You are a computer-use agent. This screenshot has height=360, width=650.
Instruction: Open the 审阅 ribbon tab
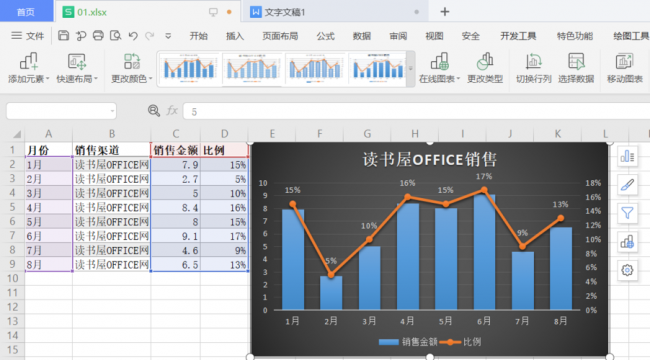point(398,36)
